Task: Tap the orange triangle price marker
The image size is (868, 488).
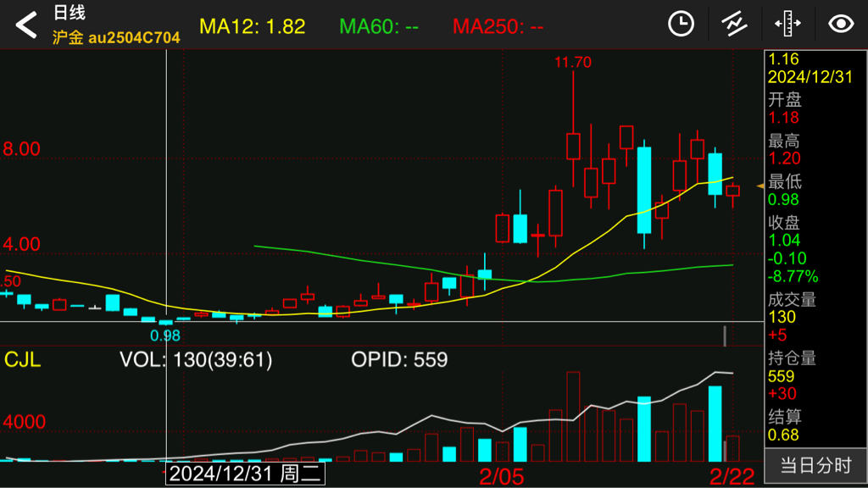Action: 760,185
